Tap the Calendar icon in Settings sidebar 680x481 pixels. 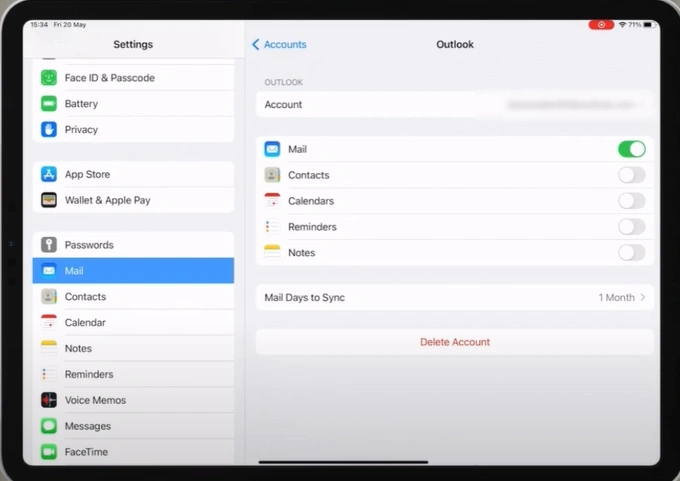[x=49, y=322]
